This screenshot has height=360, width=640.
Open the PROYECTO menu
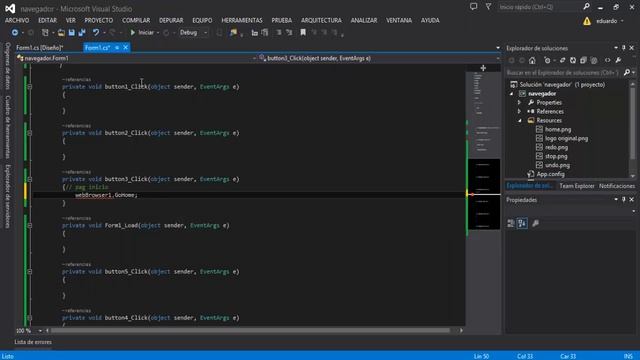99,20
